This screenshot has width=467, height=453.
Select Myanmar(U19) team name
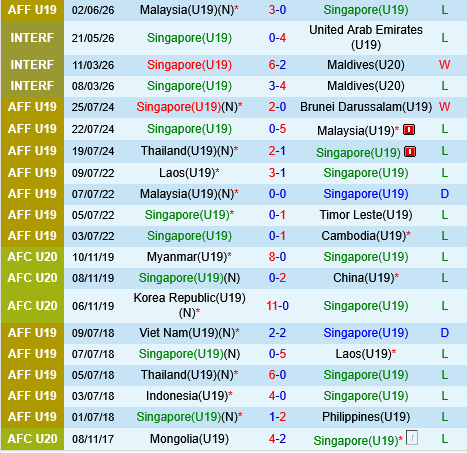click(x=187, y=257)
